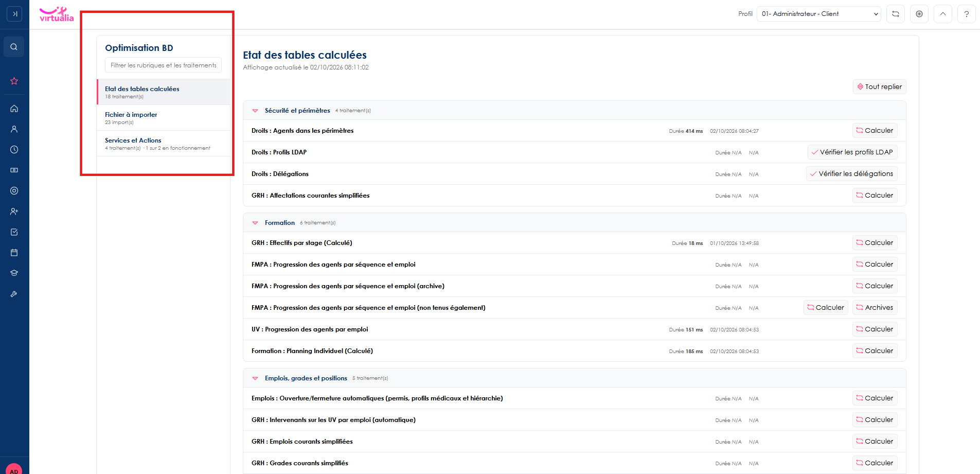Open the calendar icon in sidebar
This screenshot has width=980, height=474.
click(x=14, y=253)
